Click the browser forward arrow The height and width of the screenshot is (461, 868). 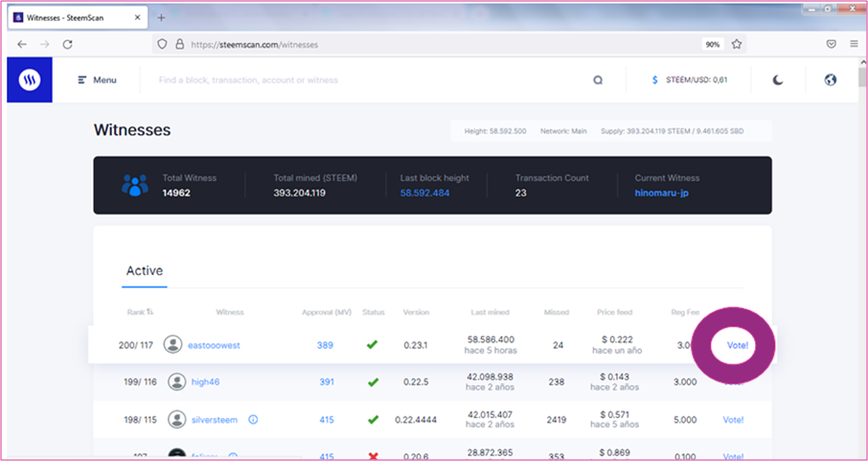pos(45,44)
